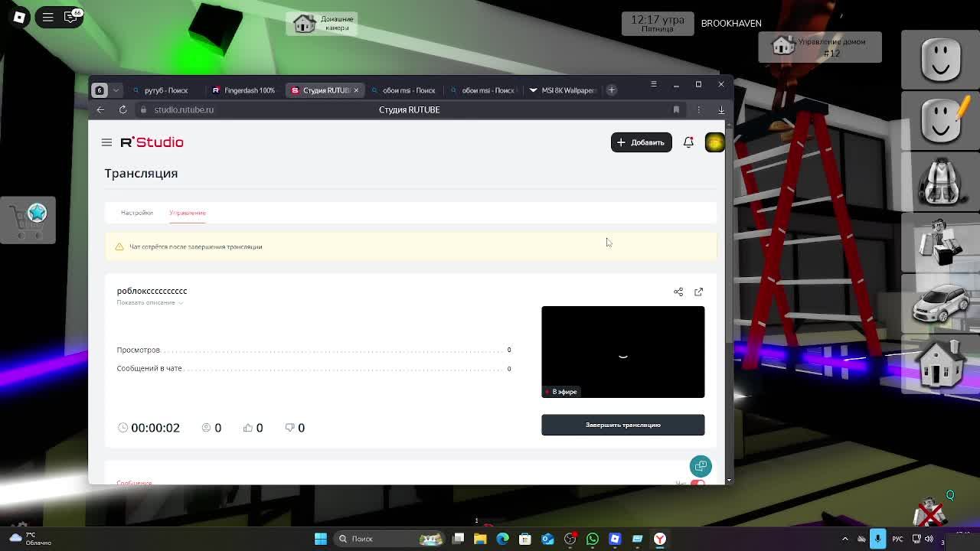Click the taskbar search box 'Поиск'
This screenshot has width=980, height=551.
tap(390, 539)
